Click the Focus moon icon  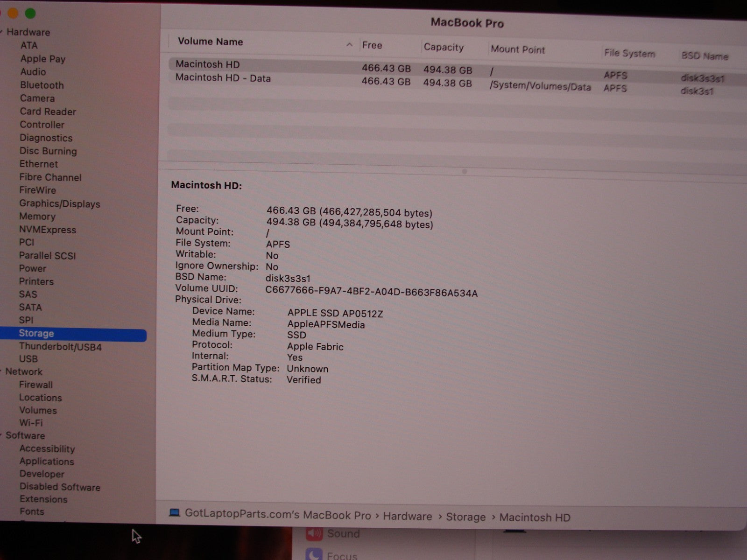[x=314, y=554]
